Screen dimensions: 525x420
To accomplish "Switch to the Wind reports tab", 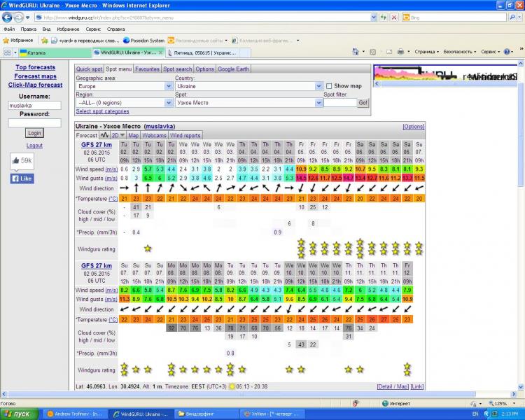I will pyautogui.click(x=185, y=135).
